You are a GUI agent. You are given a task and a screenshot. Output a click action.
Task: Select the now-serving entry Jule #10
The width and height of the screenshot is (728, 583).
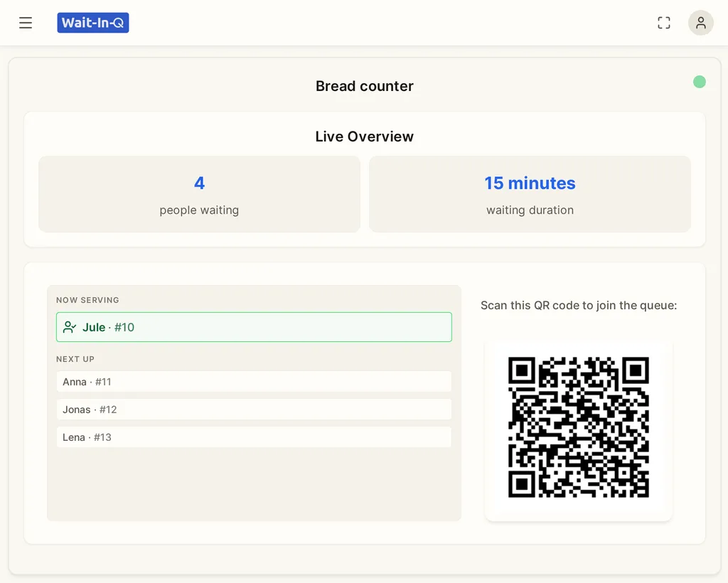[254, 327]
